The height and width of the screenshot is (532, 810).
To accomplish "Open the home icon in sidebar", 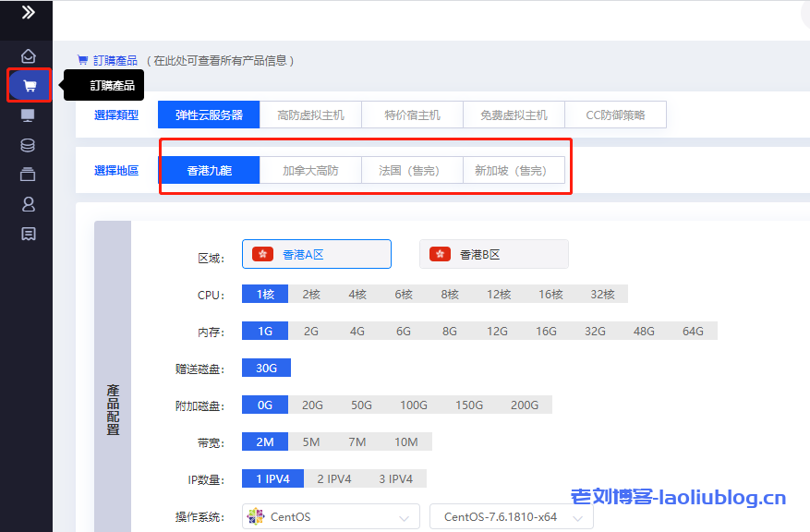I will point(28,56).
